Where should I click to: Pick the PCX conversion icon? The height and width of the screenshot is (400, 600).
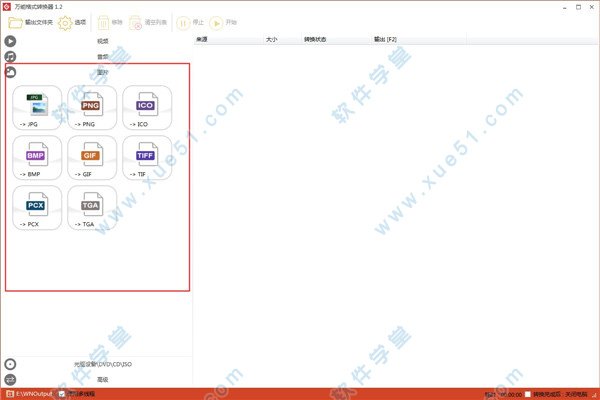click(x=37, y=208)
